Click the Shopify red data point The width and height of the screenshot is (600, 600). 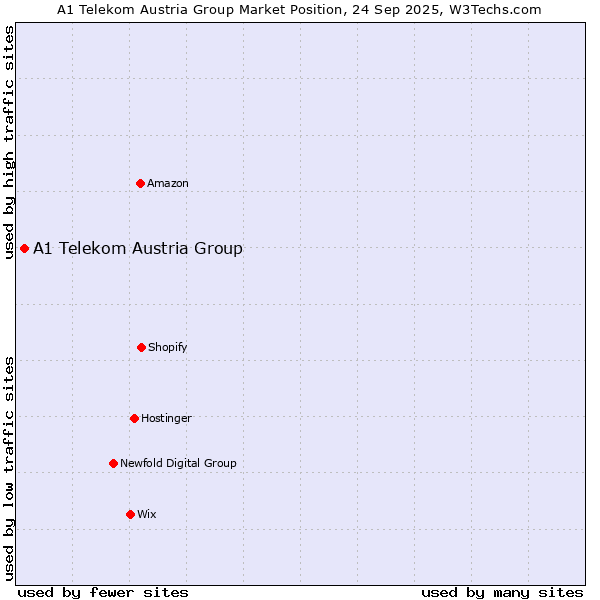tap(141, 347)
